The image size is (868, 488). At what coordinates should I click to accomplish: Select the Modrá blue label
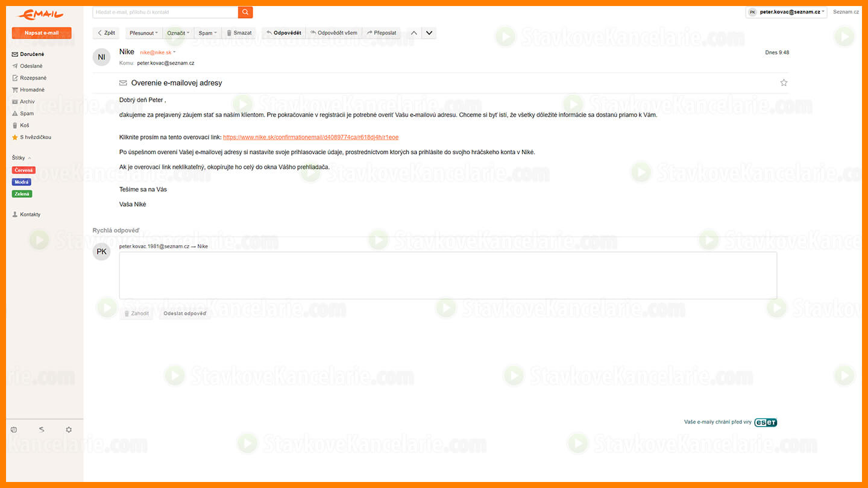22,182
